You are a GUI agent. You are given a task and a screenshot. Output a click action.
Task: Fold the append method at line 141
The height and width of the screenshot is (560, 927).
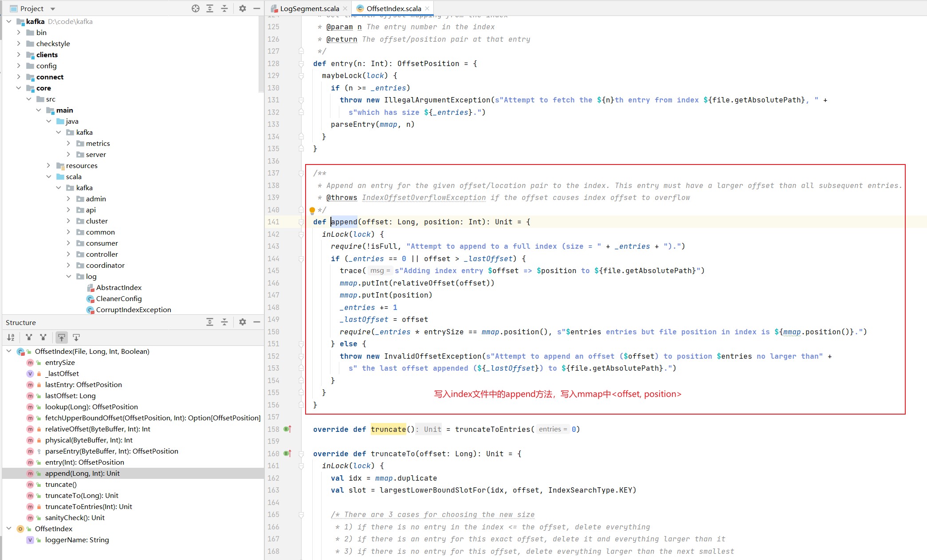tap(302, 222)
